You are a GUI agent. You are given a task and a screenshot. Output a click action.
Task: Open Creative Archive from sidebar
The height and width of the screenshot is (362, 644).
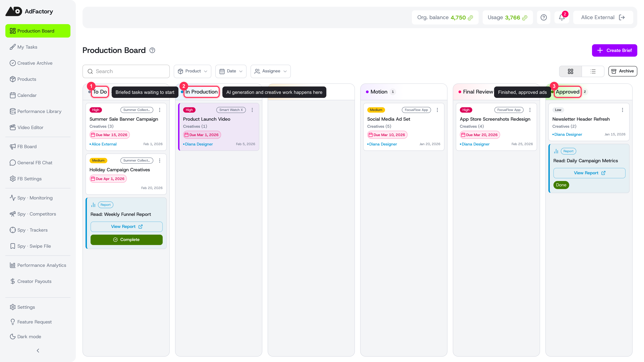click(x=38, y=63)
